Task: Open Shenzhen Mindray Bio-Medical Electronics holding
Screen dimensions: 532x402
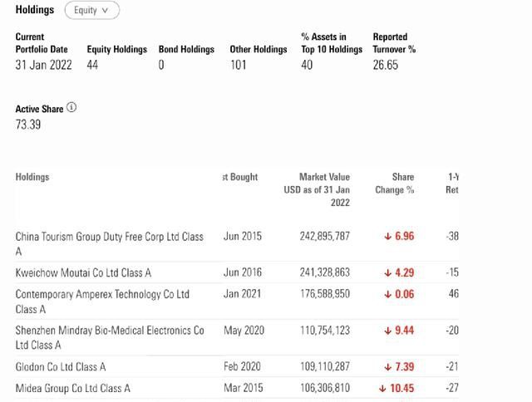Action: (x=110, y=337)
